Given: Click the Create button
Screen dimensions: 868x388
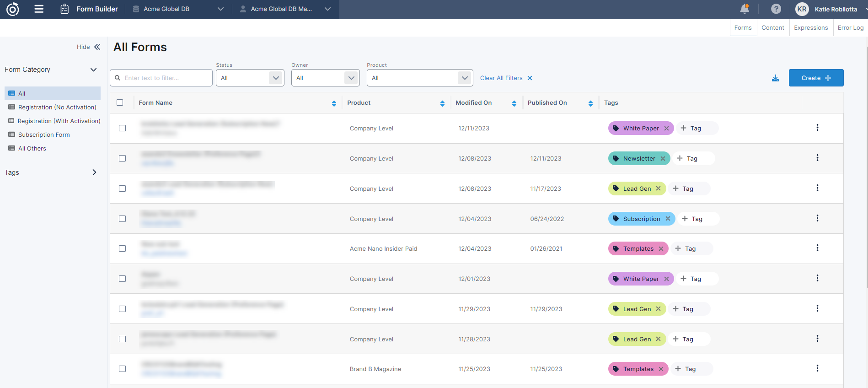Looking at the screenshot, I should [x=816, y=78].
